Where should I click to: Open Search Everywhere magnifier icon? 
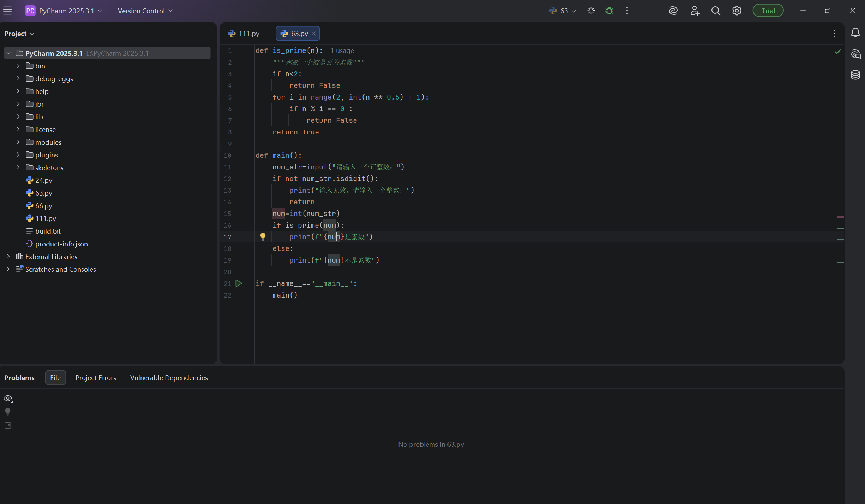(715, 11)
